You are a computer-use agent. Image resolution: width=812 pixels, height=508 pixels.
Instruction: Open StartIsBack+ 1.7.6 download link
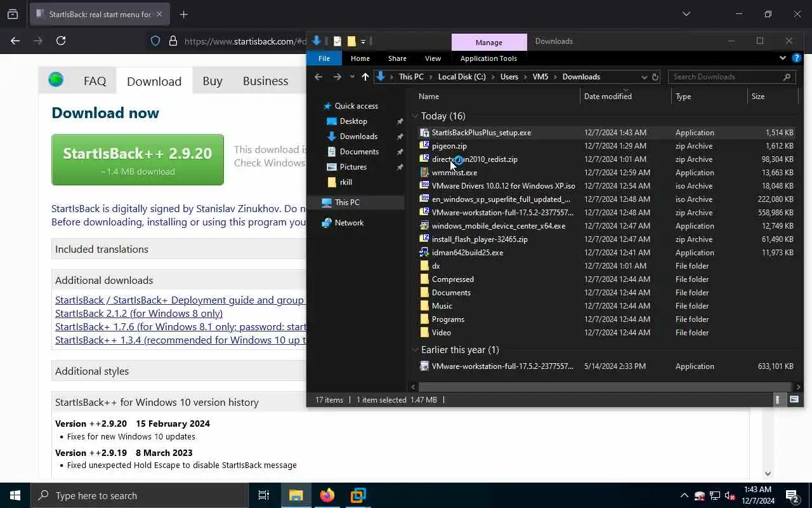[x=181, y=327]
